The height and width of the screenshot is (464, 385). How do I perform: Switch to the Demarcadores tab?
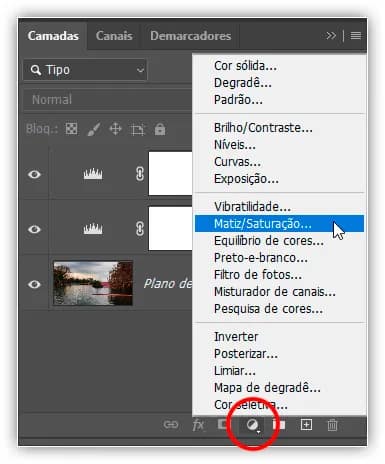click(190, 36)
